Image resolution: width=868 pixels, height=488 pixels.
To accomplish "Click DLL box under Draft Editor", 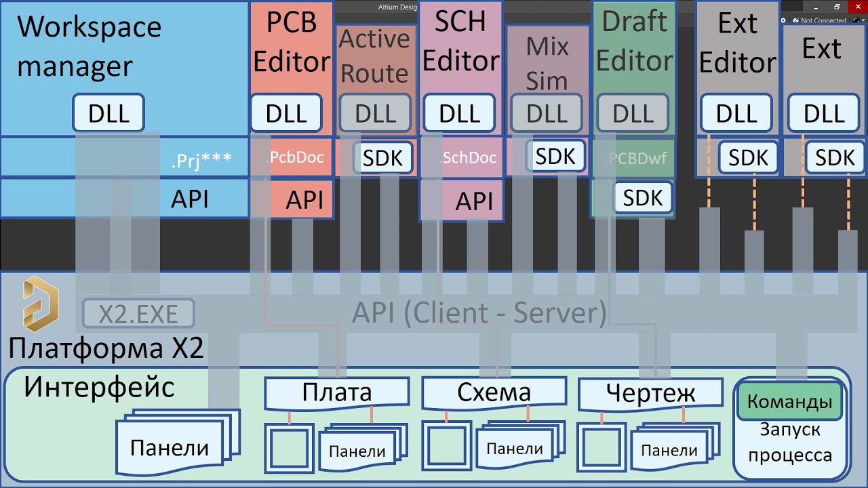I will point(633,113).
